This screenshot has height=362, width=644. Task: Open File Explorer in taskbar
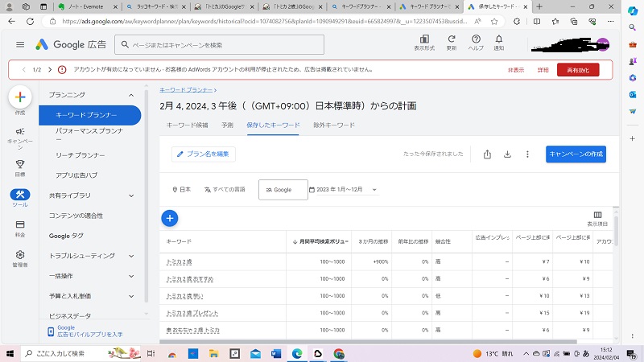point(213,353)
